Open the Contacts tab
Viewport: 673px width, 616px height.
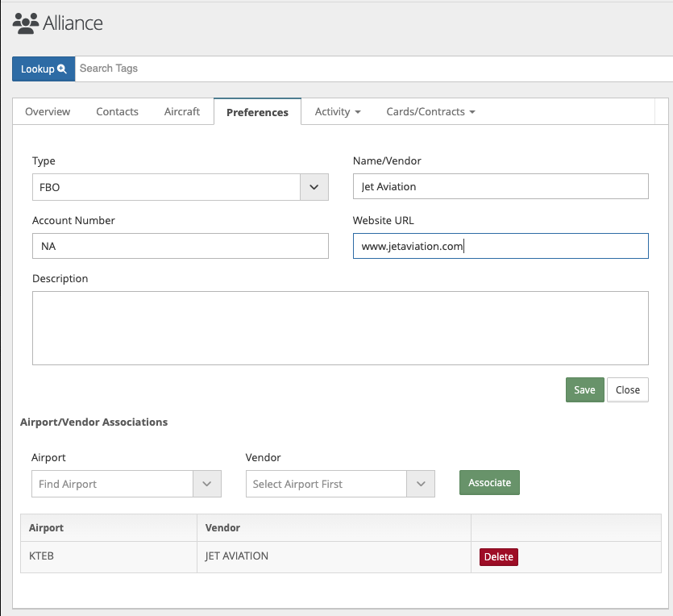(x=117, y=112)
